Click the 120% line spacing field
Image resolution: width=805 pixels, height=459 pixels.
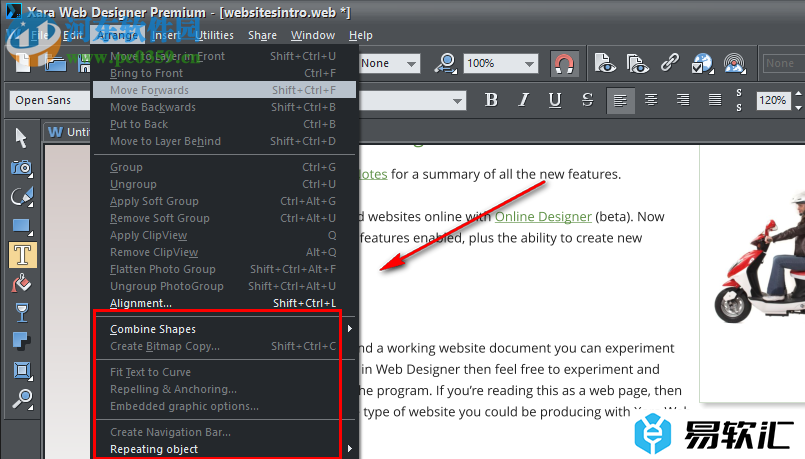click(x=773, y=100)
